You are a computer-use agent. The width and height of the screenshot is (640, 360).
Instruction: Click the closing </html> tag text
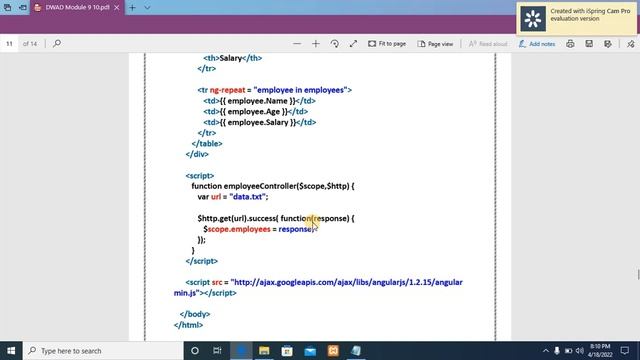click(x=188, y=325)
